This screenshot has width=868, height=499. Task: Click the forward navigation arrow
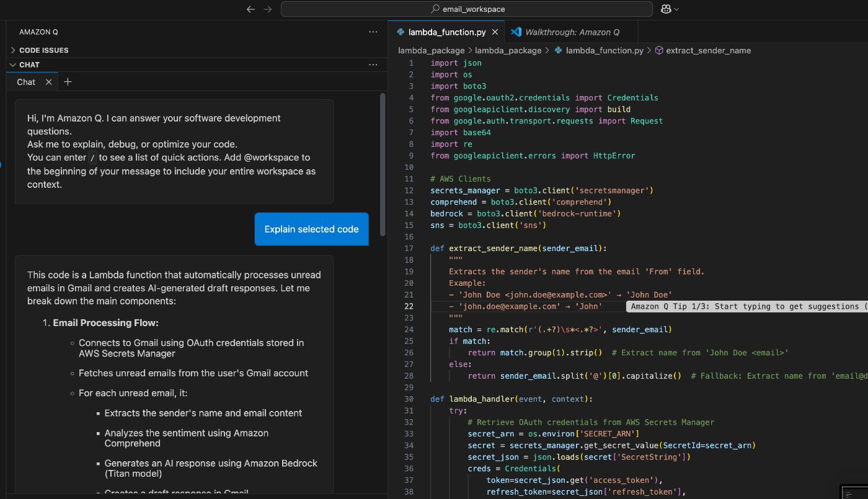[x=267, y=9]
